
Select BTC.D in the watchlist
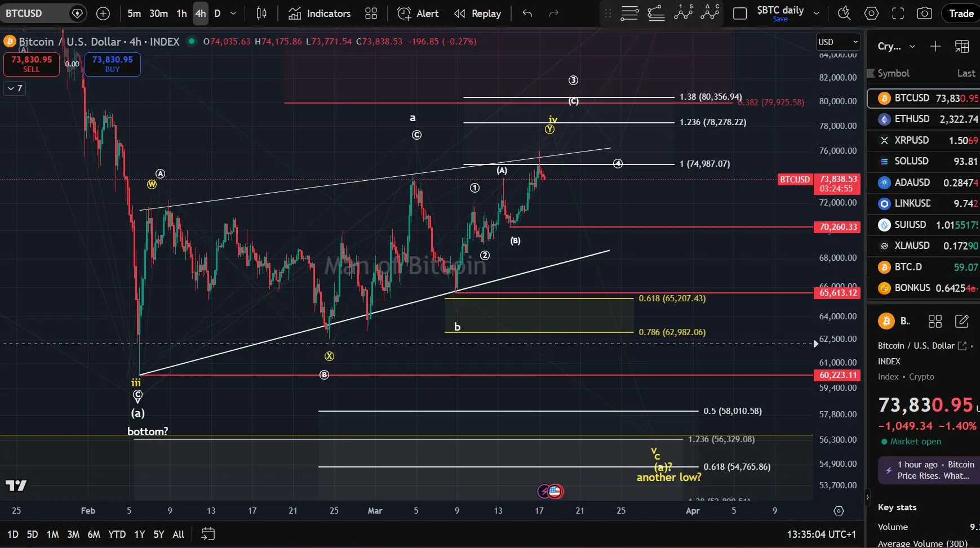(924, 267)
